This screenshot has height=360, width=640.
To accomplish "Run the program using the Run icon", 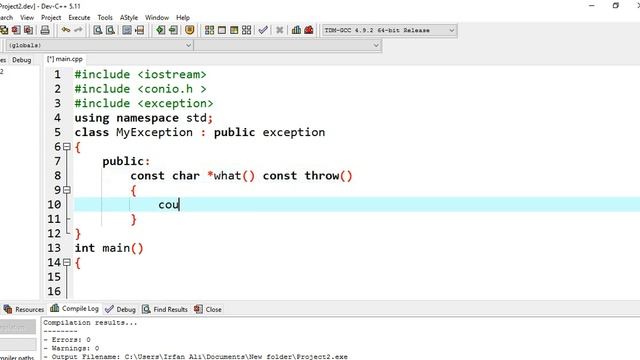I will 222,30.
